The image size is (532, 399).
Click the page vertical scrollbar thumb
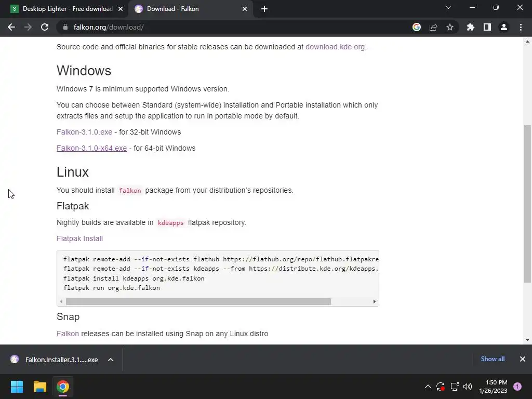pos(527,204)
